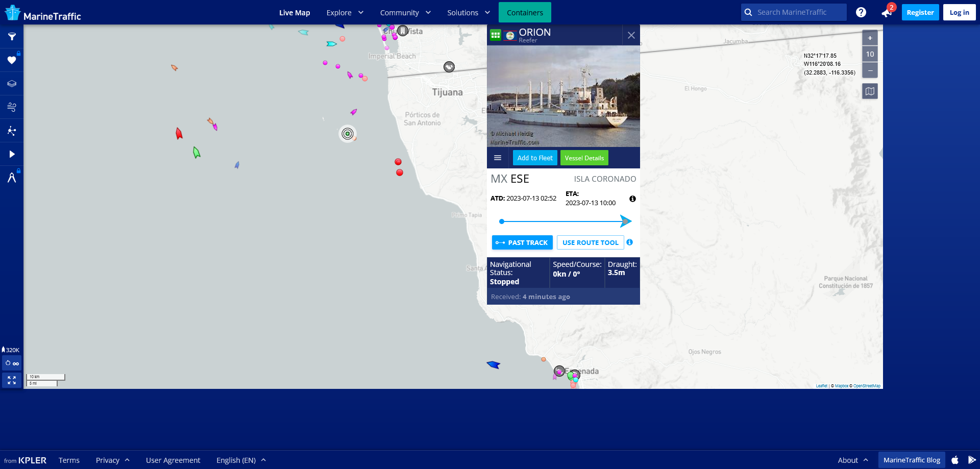The height and width of the screenshot is (469, 980).
Task: Open the Google Play store icon
Action: (972, 460)
